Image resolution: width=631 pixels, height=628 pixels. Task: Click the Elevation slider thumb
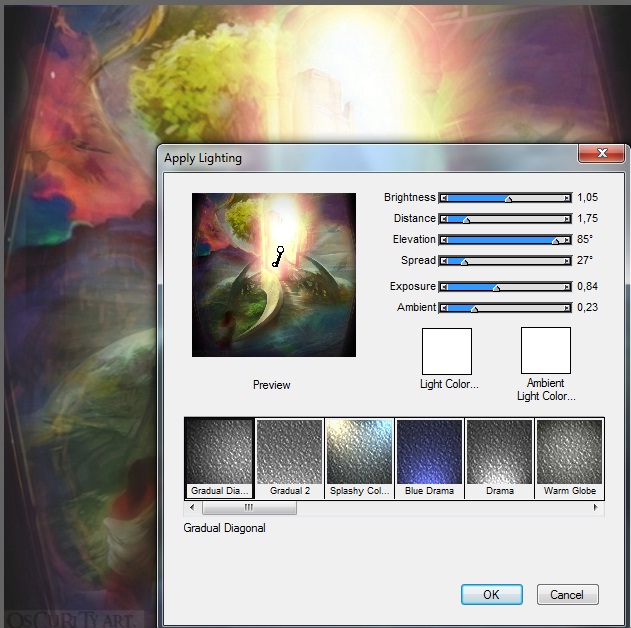(x=555, y=241)
